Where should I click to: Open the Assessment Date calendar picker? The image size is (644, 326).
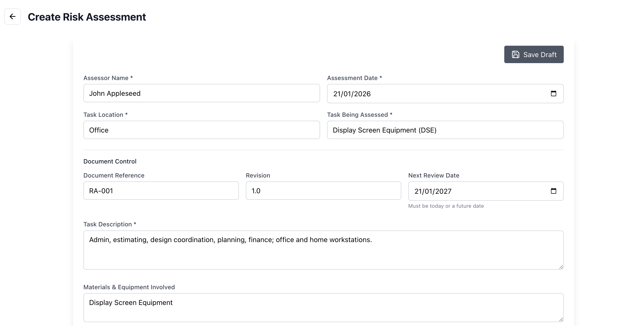554,94
